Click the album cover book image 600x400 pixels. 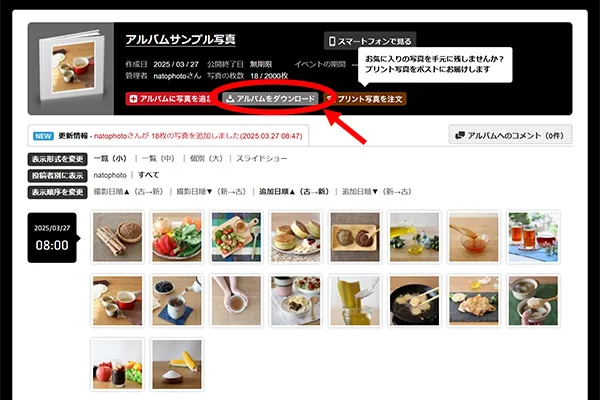(72, 66)
